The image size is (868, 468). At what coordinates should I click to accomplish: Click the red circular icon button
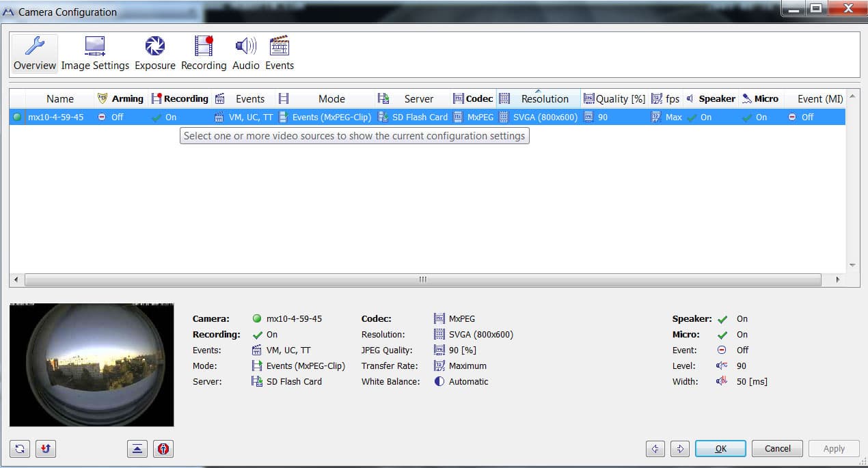(x=163, y=449)
